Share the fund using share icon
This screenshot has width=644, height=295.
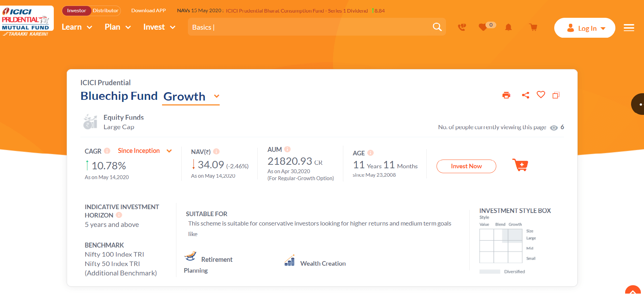pos(526,95)
